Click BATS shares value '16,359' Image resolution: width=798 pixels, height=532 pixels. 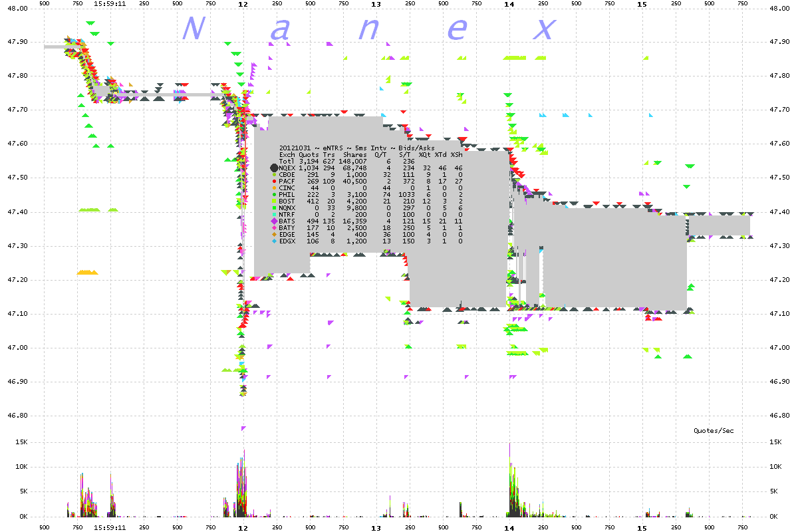[356, 221]
